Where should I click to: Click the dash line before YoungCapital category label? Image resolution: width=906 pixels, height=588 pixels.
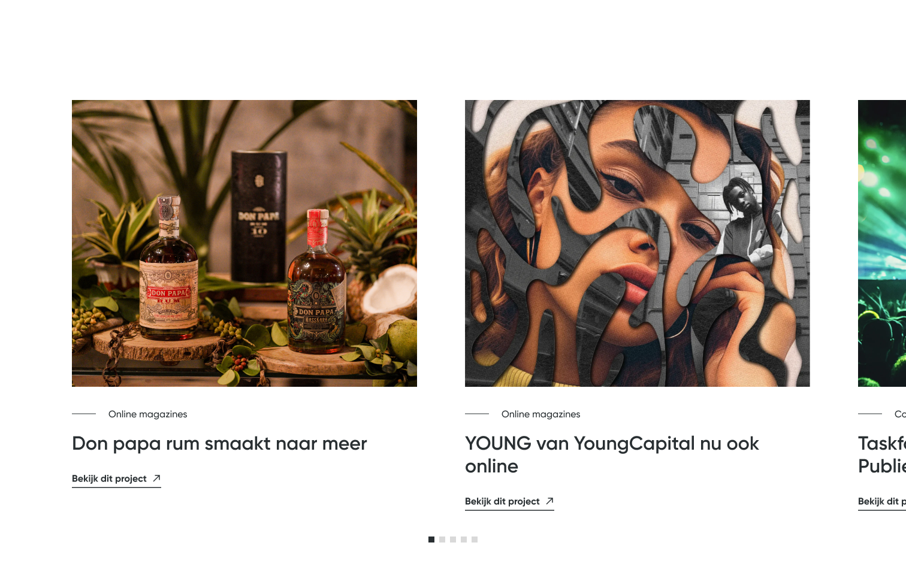click(477, 414)
